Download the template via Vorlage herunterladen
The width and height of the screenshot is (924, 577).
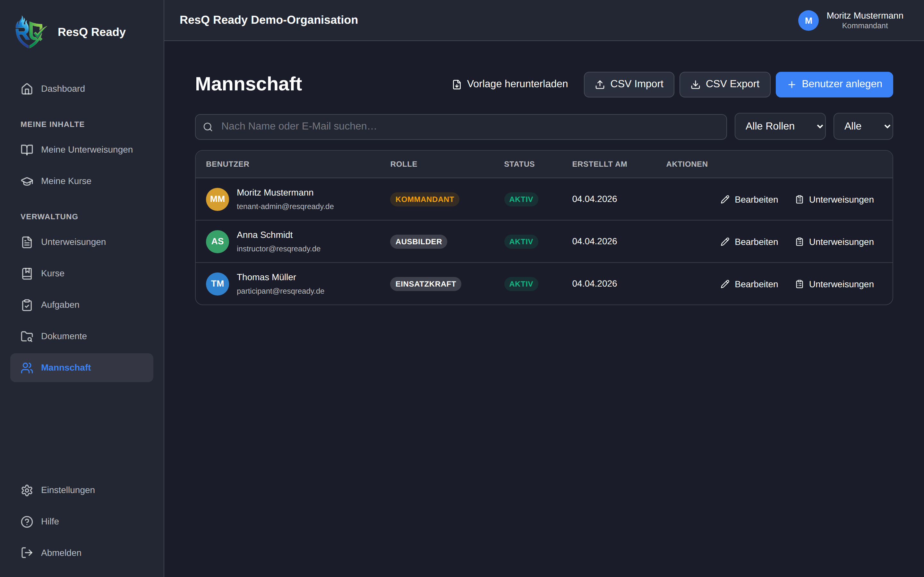509,84
